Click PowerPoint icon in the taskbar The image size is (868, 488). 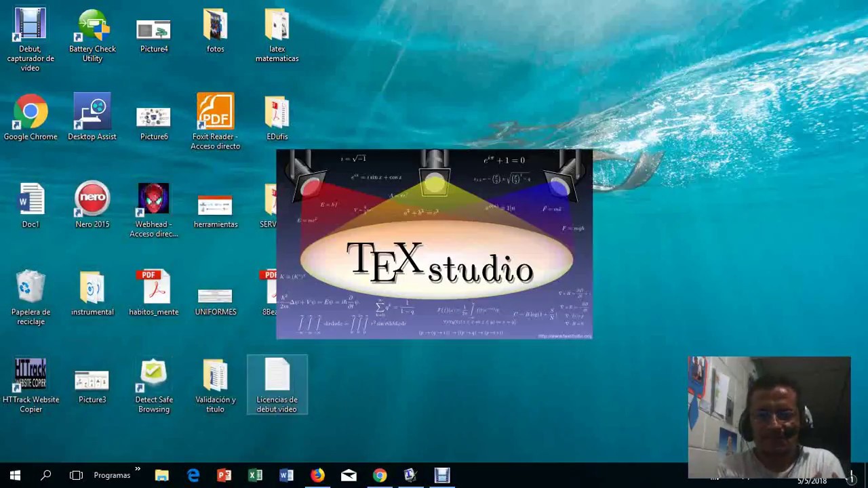pos(224,476)
